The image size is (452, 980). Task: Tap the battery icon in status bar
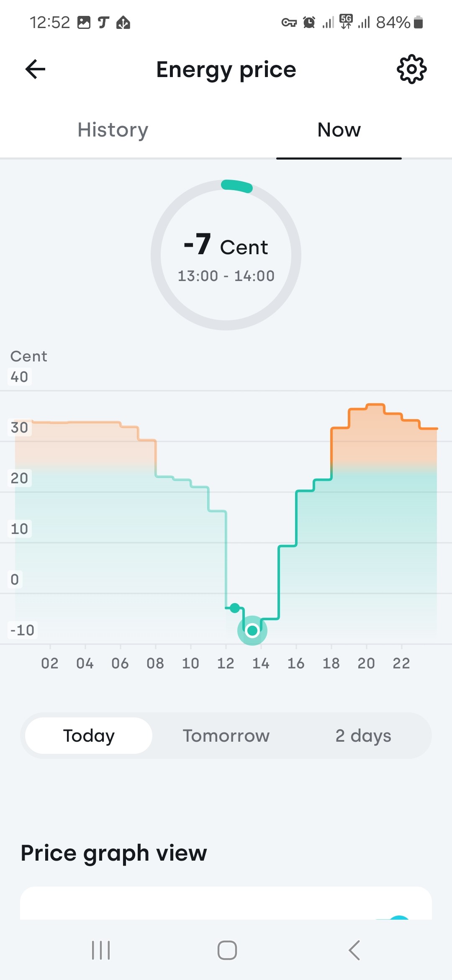tap(418, 22)
